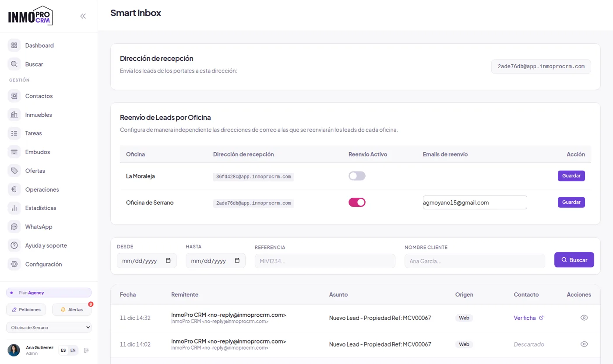Click the Ofertas tag icon
Screen dimensions: 613x364
(x=14, y=171)
